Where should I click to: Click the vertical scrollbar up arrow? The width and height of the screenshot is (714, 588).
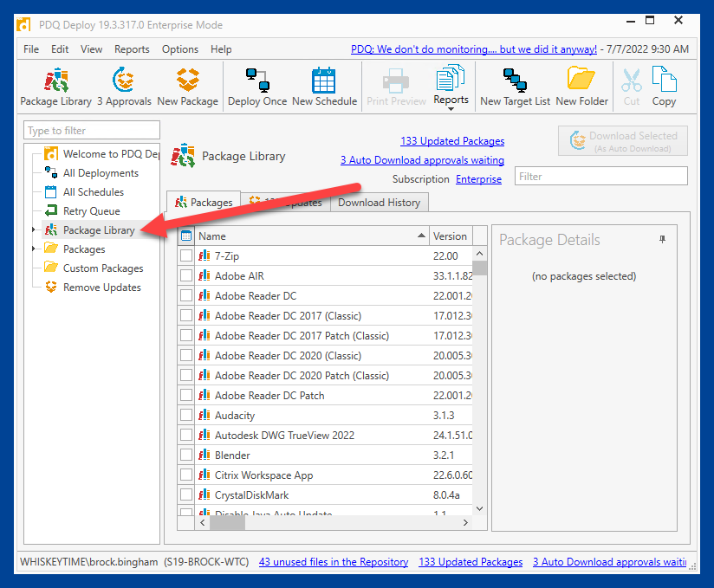(479, 254)
